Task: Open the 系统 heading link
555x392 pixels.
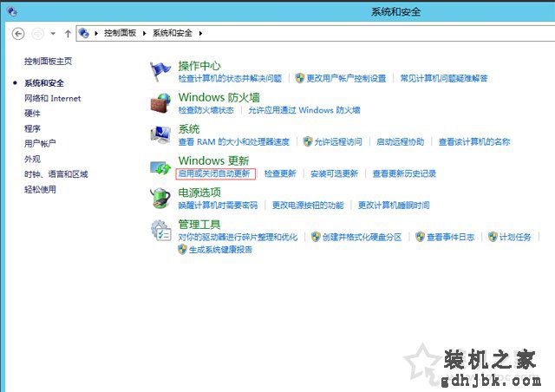Action: pyautogui.click(x=189, y=129)
